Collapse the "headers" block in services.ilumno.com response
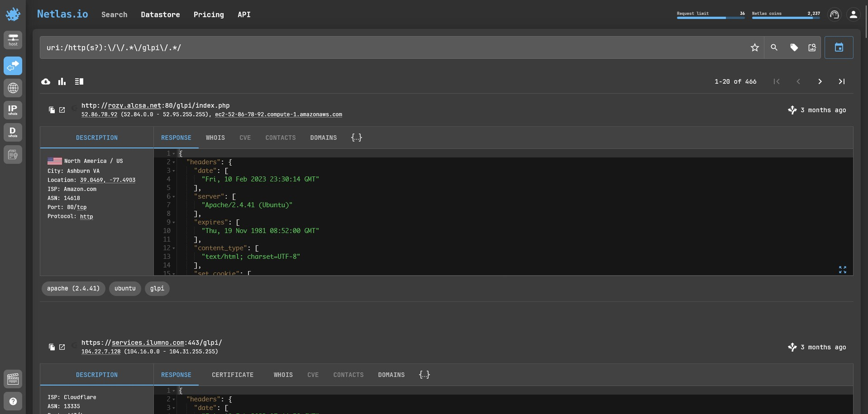The height and width of the screenshot is (414, 868). point(174,399)
